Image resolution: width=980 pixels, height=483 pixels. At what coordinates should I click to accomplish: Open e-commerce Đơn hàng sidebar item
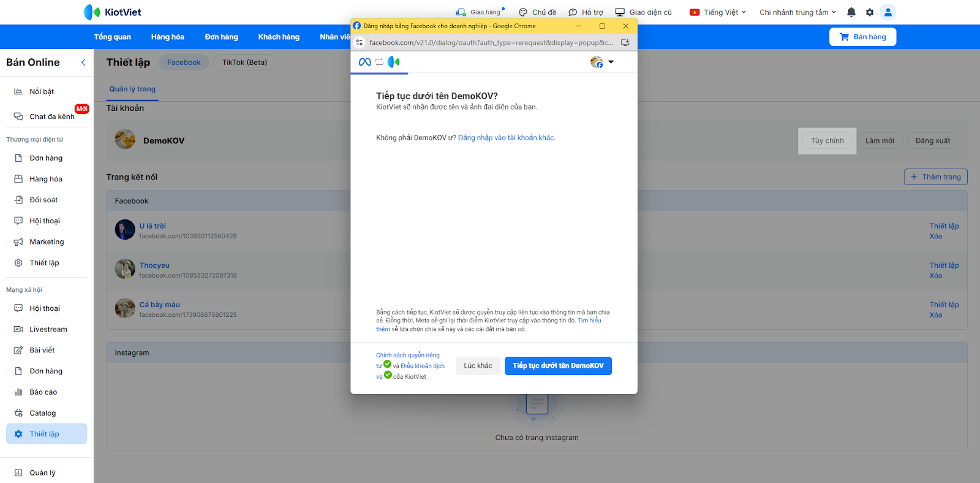point(47,158)
